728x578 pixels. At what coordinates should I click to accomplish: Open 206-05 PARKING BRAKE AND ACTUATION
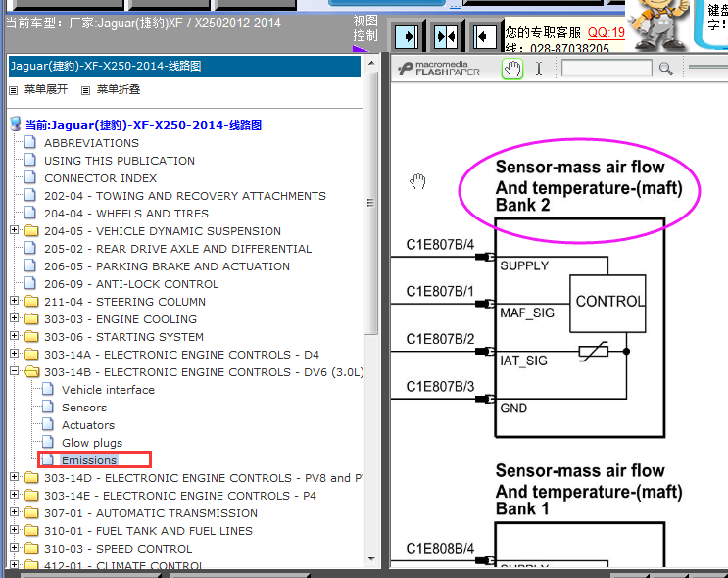[167, 266]
